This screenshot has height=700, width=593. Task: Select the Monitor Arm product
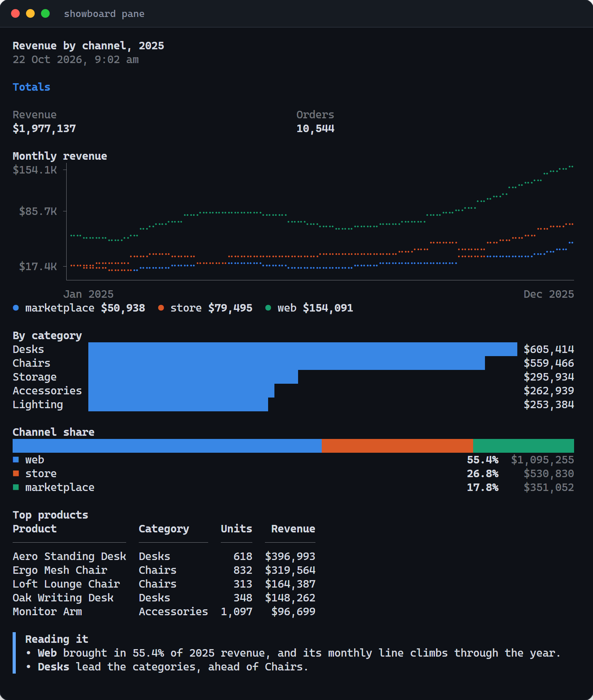[47, 612]
